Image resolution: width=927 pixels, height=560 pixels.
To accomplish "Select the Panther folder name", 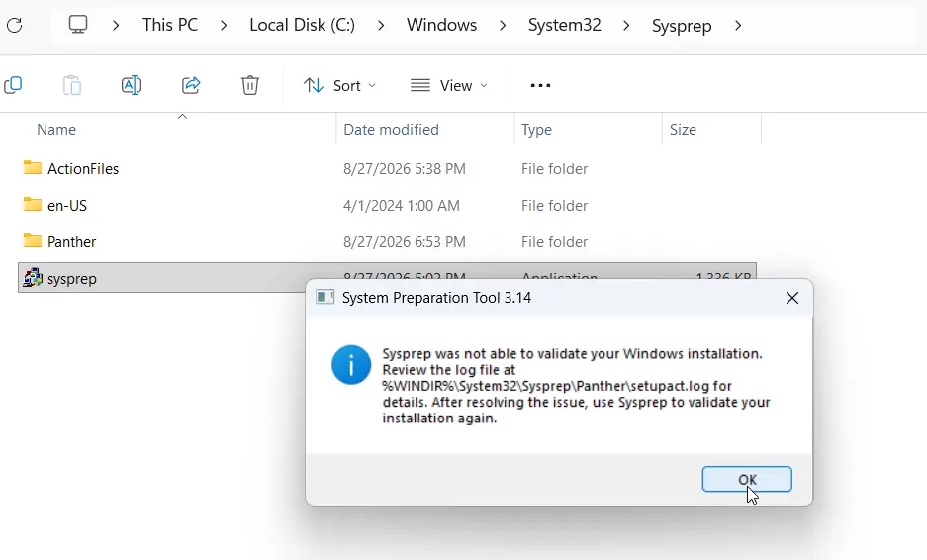I will [x=71, y=241].
